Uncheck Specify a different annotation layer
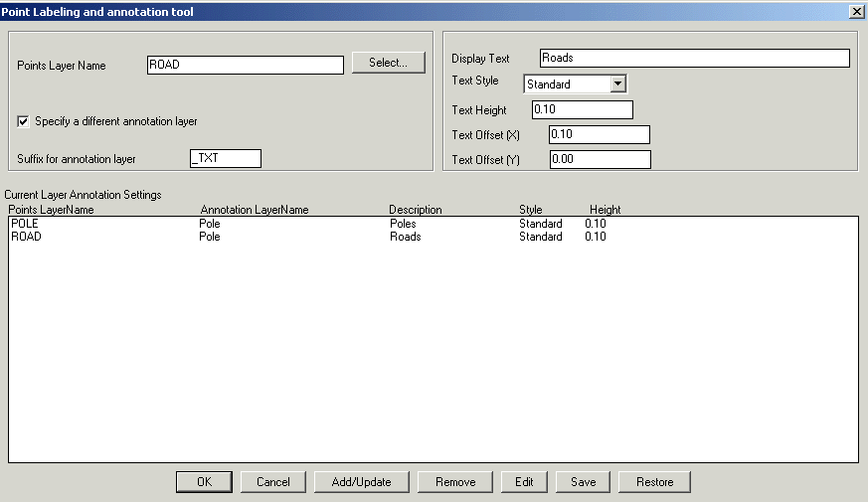 pos(24,121)
